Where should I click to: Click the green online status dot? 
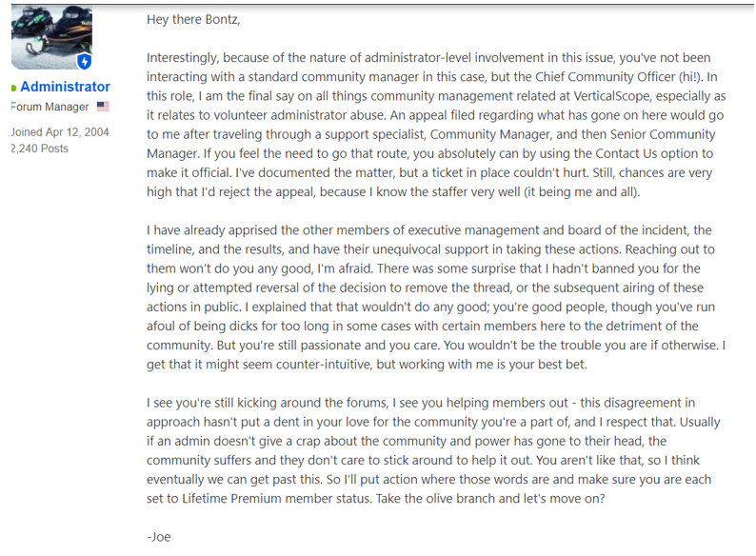(x=13, y=88)
